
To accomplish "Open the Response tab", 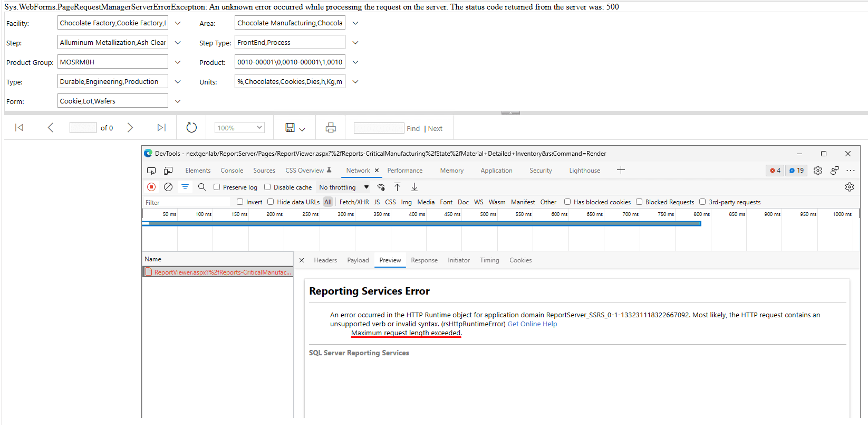I will pos(424,260).
